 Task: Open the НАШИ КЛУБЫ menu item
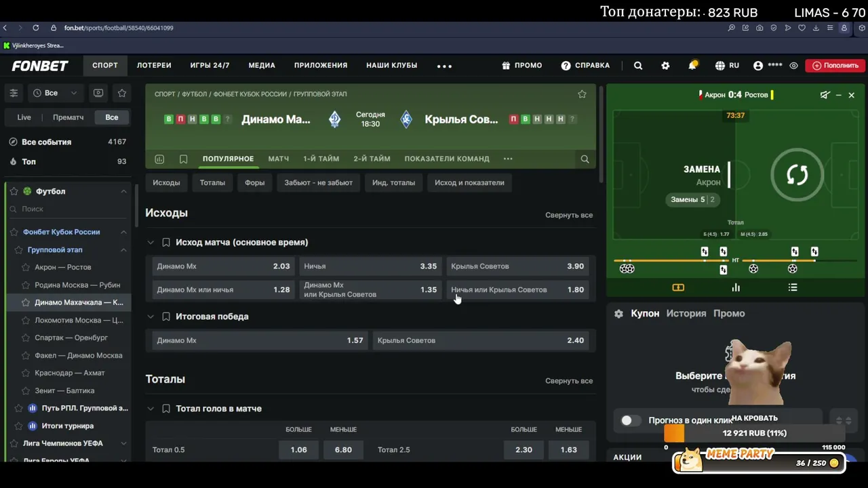391,66
